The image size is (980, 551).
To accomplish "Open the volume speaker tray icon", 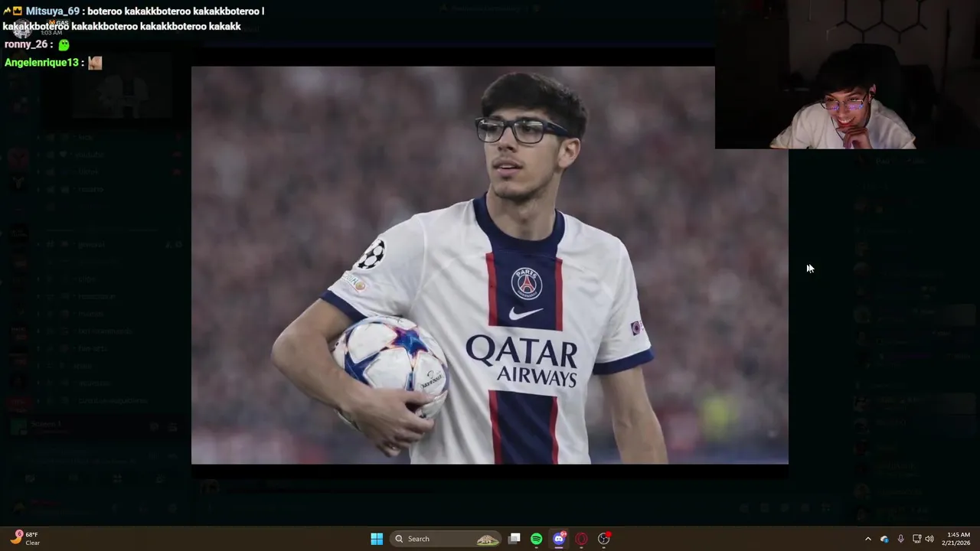I will click(929, 539).
